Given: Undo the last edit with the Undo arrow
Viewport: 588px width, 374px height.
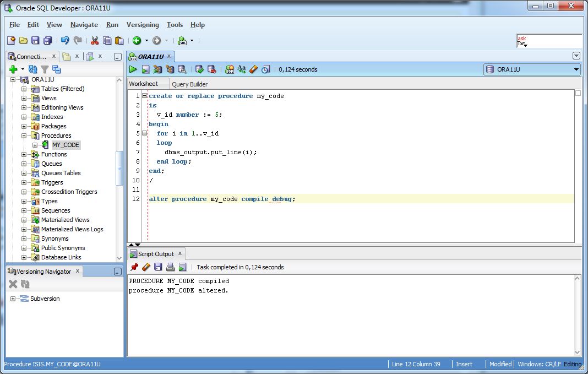Looking at the screenshot, I should pyautogui.click(x=66, y=41).
